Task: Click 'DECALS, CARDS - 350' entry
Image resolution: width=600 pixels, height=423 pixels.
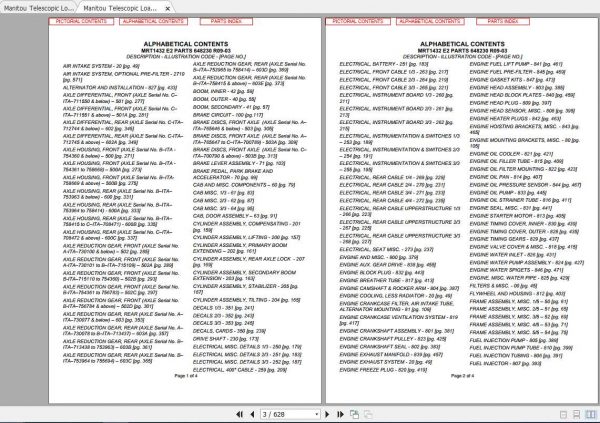Action: (229, 331)
